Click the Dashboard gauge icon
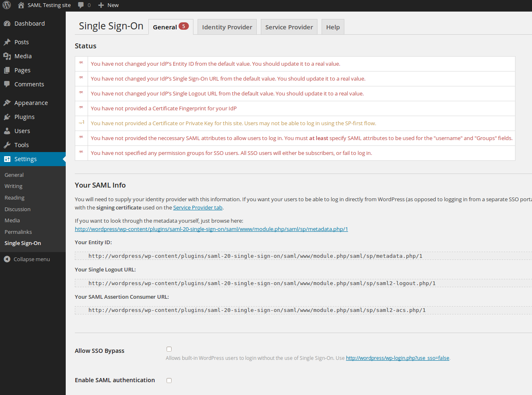 click(x=7, y=24)
